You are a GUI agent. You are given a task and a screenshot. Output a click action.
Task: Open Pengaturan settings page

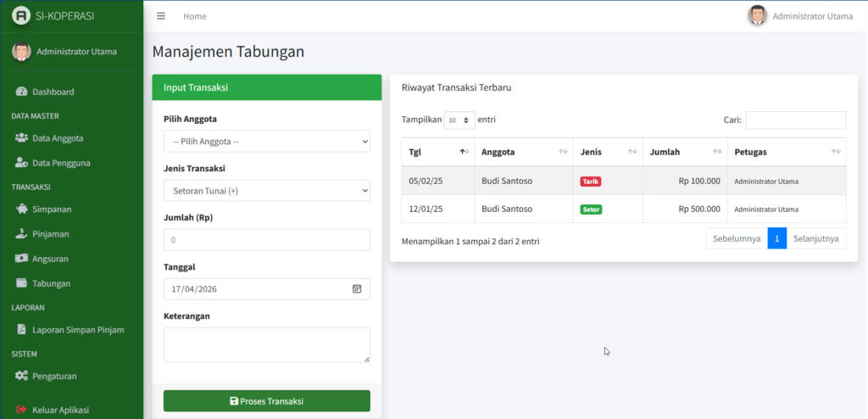tap(54, 376)
